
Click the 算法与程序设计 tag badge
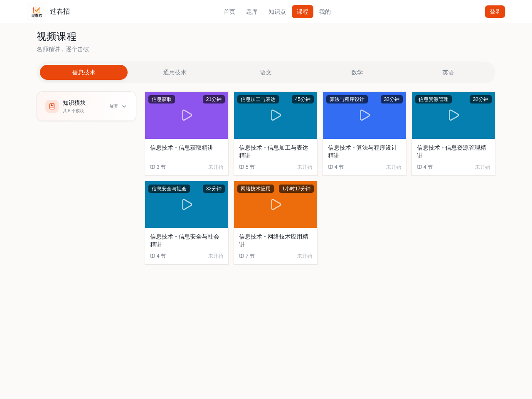(347, 99)
